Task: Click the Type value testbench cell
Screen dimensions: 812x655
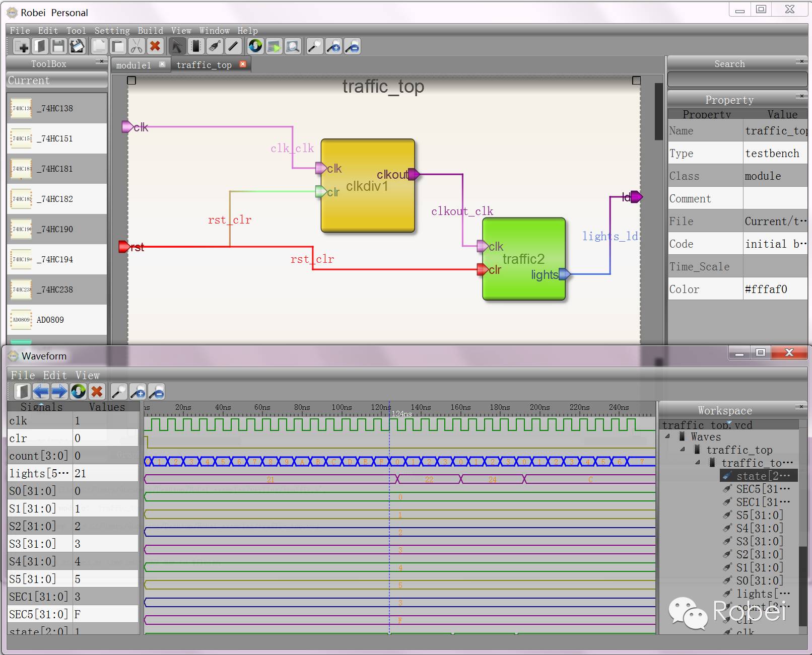Action: [x=775, y=154]
